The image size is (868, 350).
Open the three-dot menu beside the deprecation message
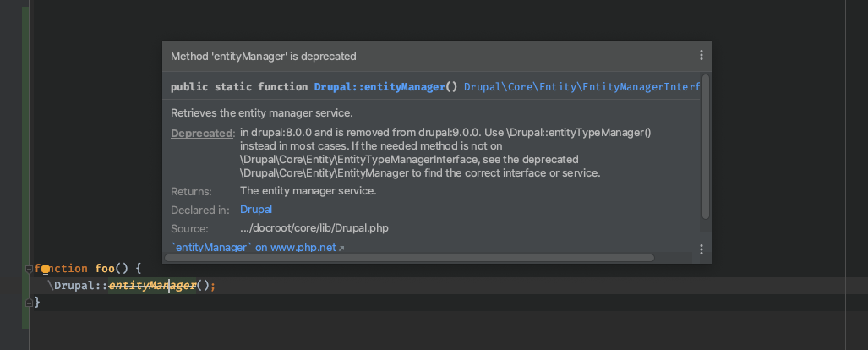coord(701,56)
